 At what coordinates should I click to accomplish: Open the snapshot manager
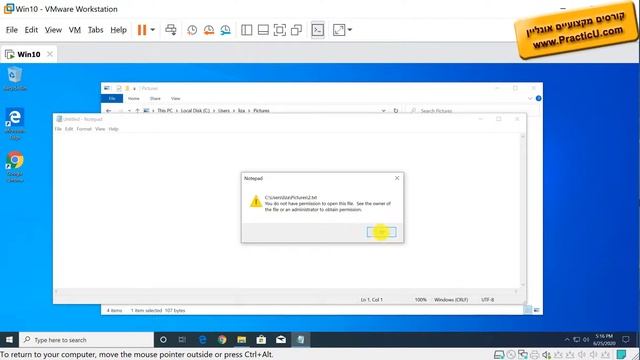pyautogui.click(x=225, y=30)
